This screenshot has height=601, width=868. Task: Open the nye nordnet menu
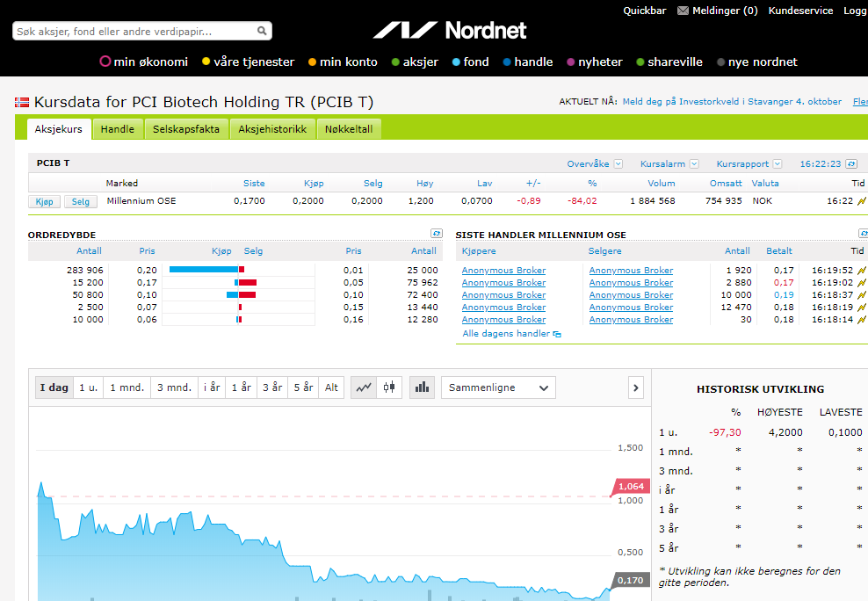pos(756,62)
